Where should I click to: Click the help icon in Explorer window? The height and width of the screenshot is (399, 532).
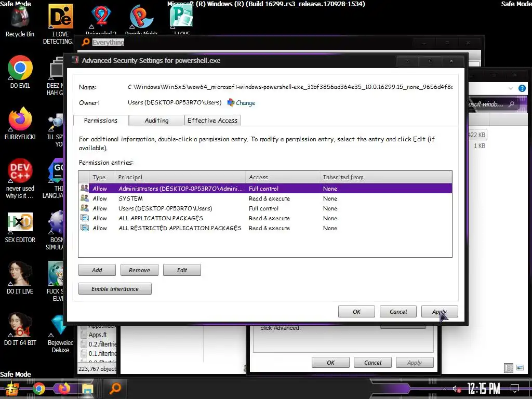point(522,88)
